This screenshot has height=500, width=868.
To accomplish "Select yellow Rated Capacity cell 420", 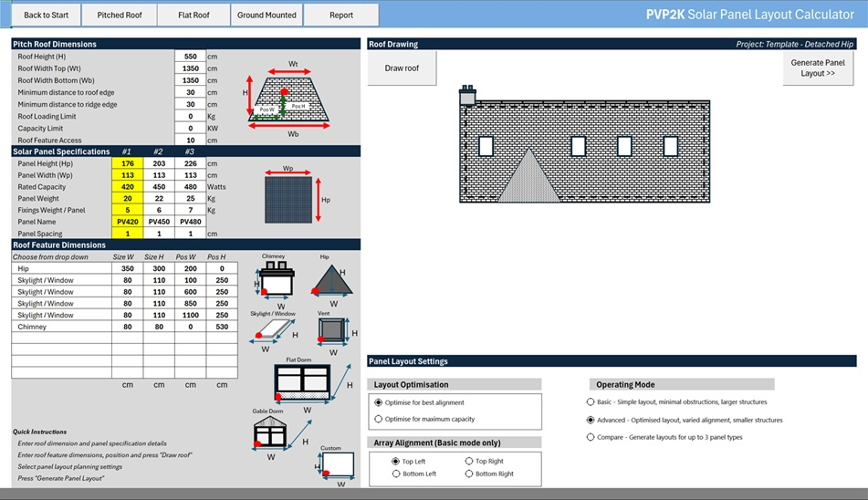I will click(127, 186).
